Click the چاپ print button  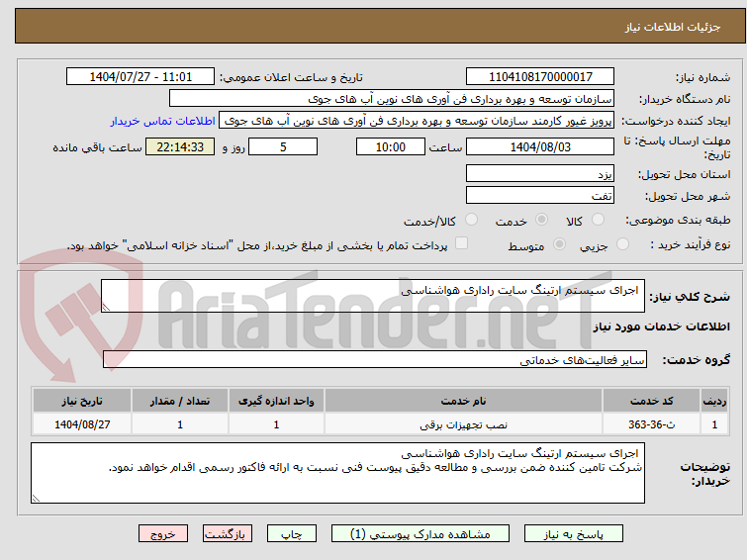(292, 534)
